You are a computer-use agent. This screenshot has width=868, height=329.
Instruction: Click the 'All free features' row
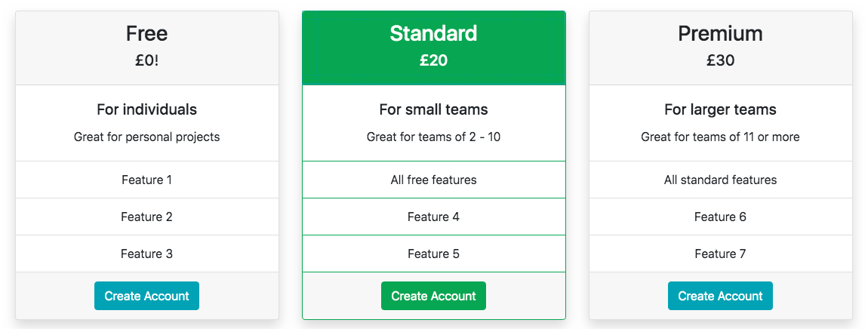(x=433, y=180)
